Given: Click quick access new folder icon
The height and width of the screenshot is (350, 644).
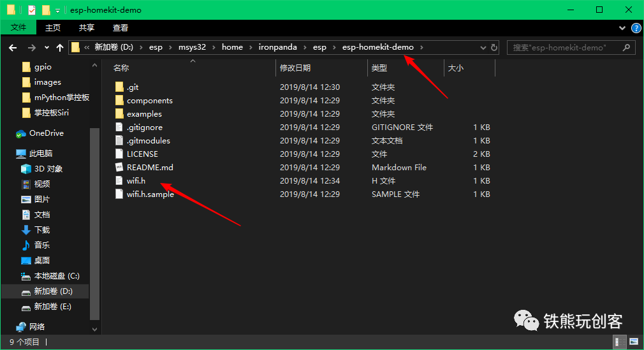Looking at the screenshot, I should [46, 10].
